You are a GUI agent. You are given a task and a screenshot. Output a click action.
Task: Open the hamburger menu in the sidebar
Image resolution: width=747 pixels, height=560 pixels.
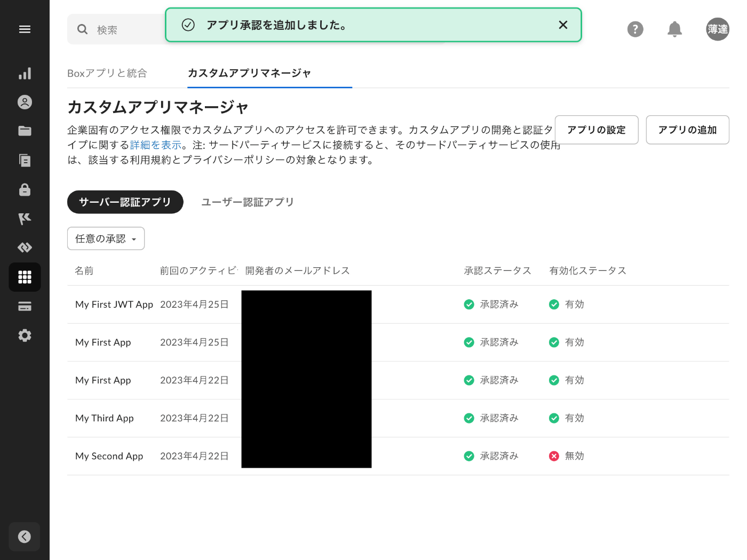pos(25,29)
